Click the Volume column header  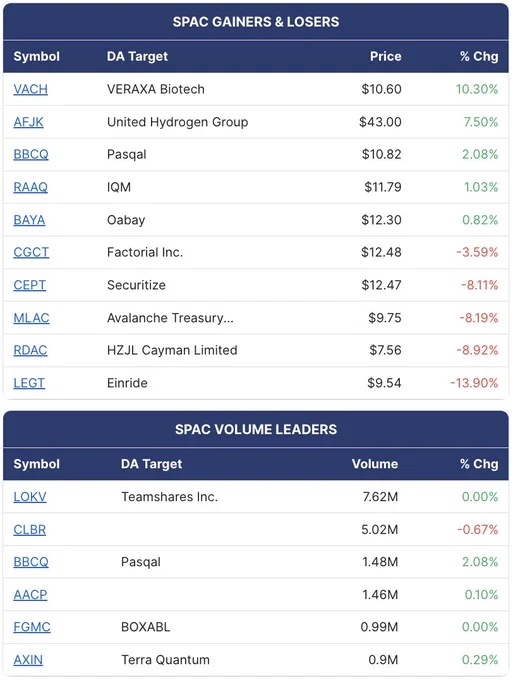(375, 464)
